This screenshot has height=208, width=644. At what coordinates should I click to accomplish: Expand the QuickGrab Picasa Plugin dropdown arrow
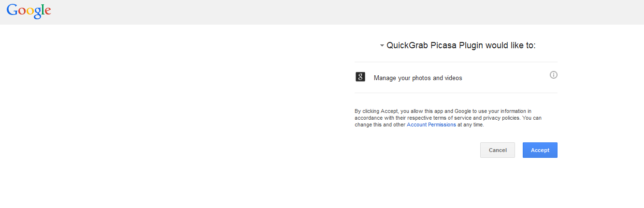(x=382, y=46)
